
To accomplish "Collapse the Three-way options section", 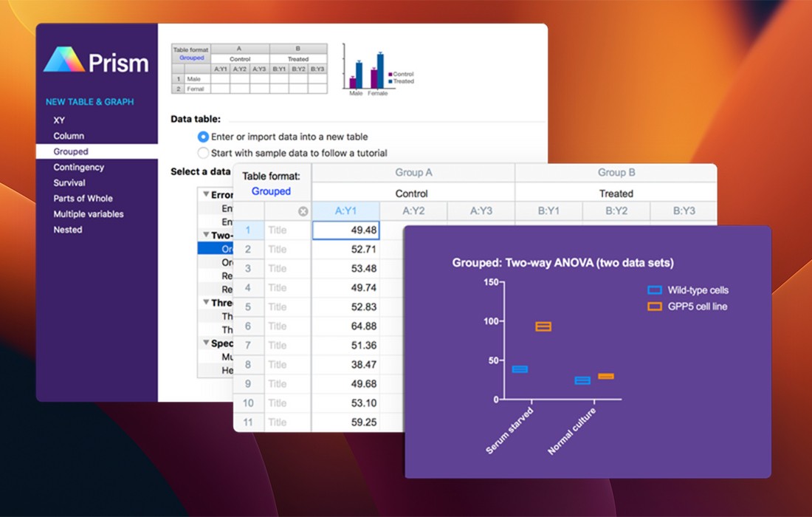I will click(206, 301).
